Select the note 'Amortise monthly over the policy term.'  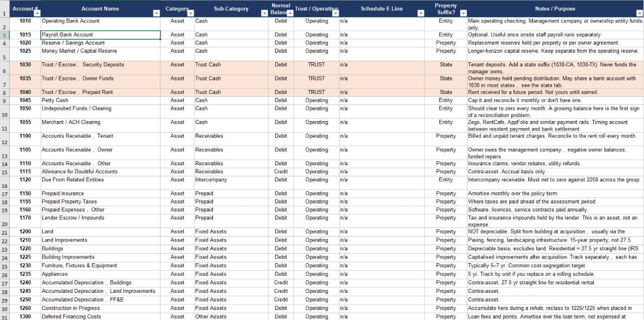pos(555,194)
